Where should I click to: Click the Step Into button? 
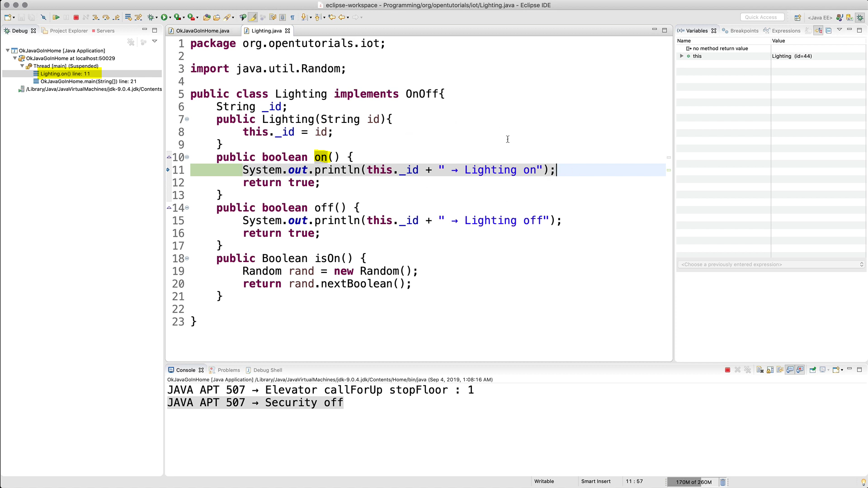point(96,18)
